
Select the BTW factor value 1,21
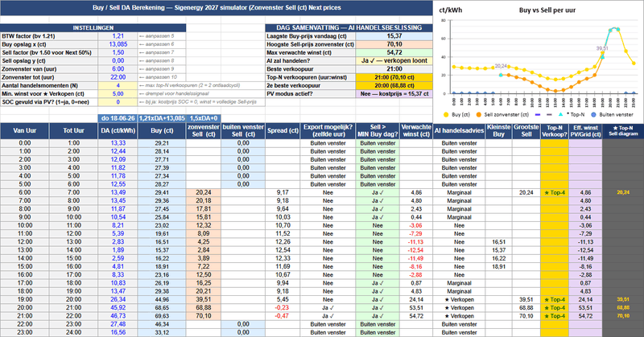click(118, 36)
